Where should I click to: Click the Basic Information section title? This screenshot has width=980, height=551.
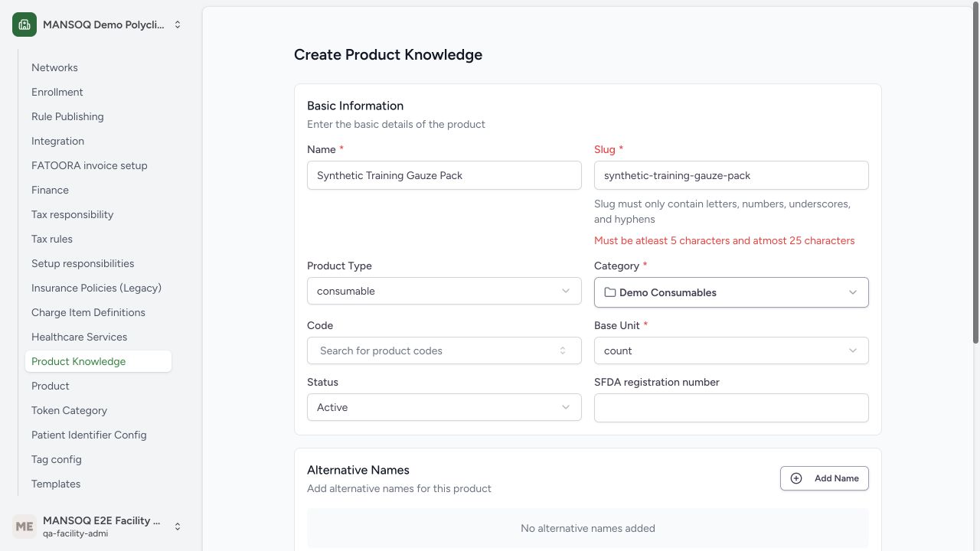coord(355,106)
